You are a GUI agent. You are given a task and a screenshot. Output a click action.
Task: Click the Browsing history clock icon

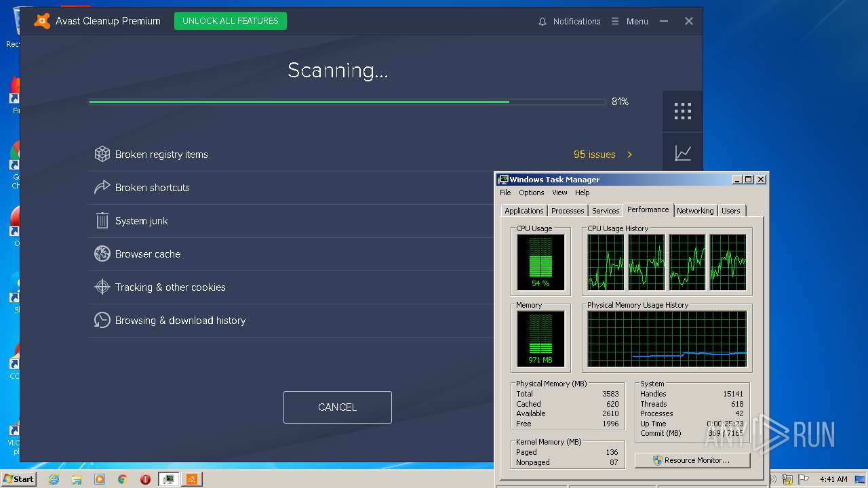tap(102, 321)
